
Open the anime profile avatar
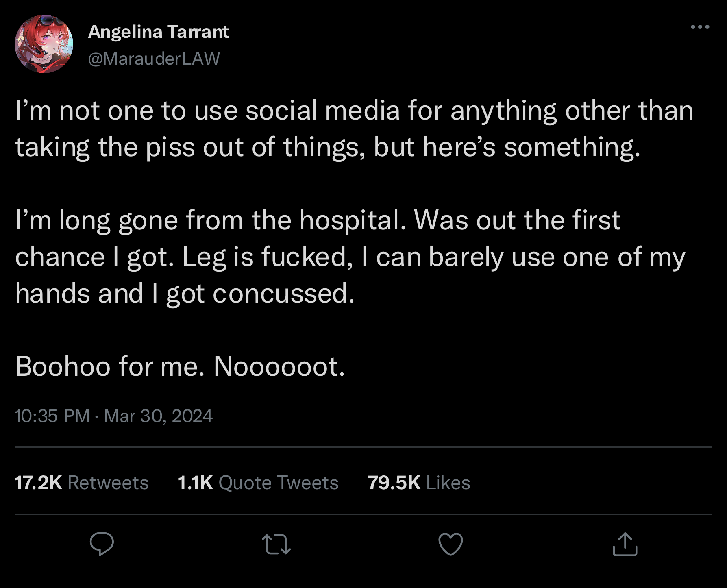pos(44,44)
